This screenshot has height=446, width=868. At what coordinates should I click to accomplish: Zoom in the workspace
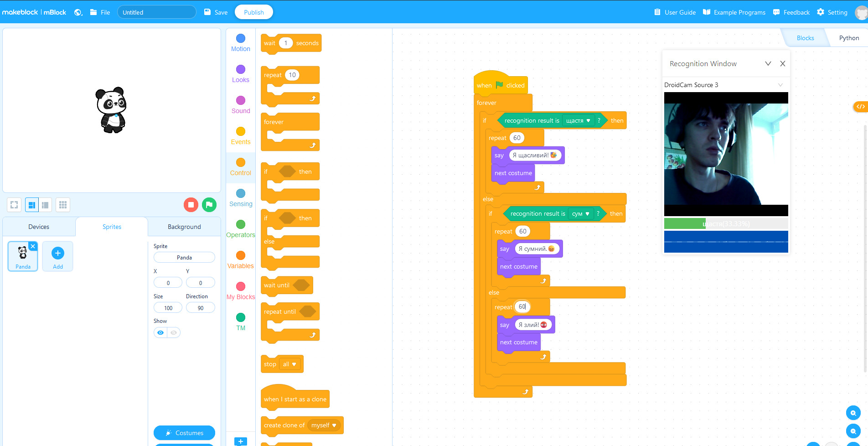[853, 413]
